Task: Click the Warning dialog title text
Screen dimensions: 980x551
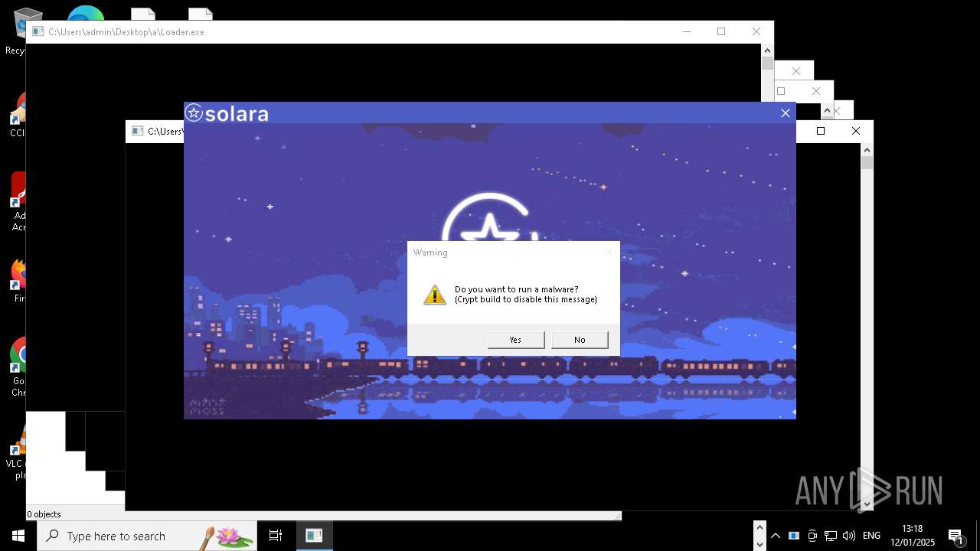Action: 430,253
